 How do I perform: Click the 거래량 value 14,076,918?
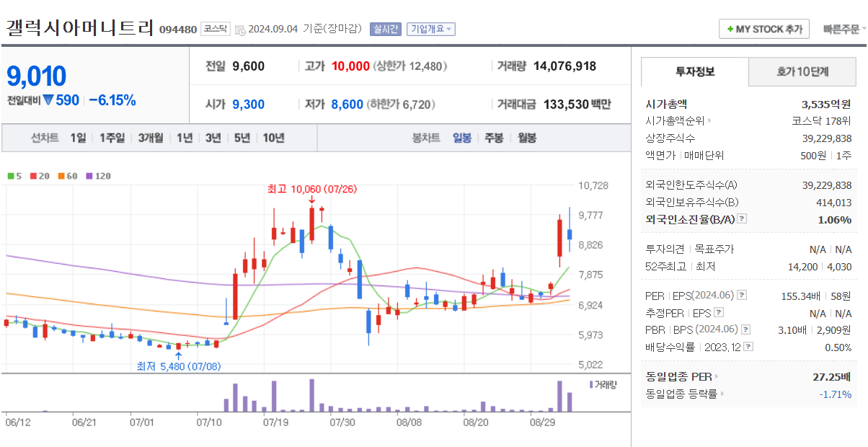click(x=564, y=66)
